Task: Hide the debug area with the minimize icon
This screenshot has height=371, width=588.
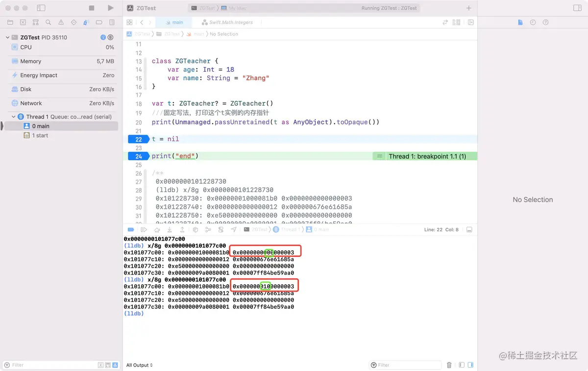Action: [469, 229]
